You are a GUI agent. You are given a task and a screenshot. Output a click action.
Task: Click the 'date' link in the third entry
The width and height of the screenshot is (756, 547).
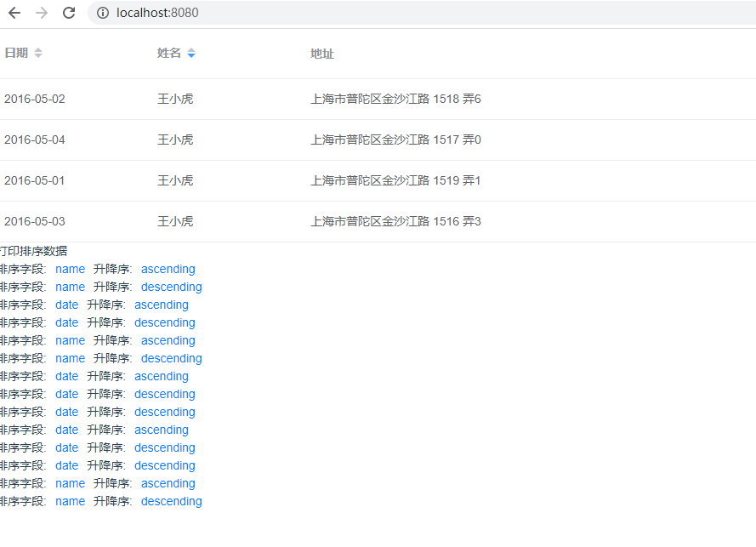66,305
